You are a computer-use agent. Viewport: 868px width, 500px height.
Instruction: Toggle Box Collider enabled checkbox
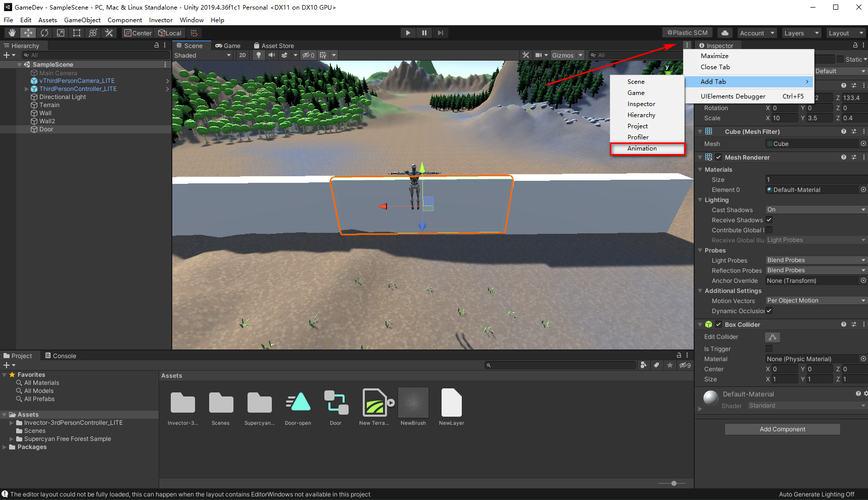718,325
